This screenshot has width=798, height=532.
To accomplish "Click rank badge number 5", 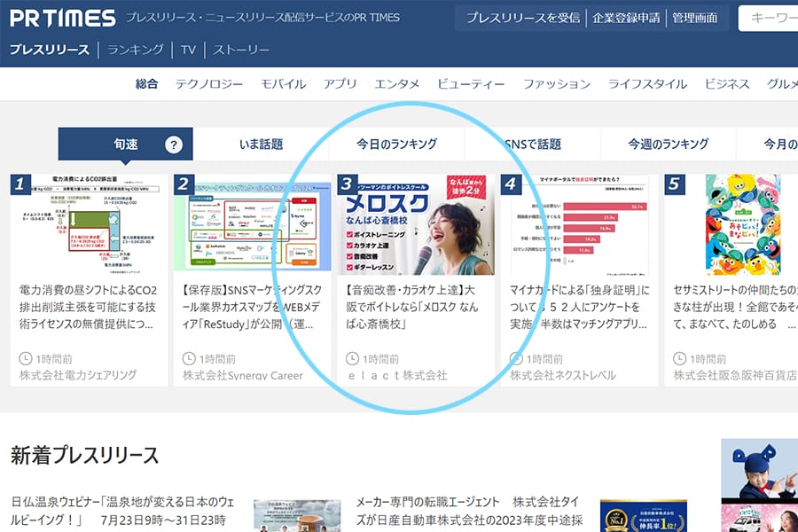I will 675,184.
